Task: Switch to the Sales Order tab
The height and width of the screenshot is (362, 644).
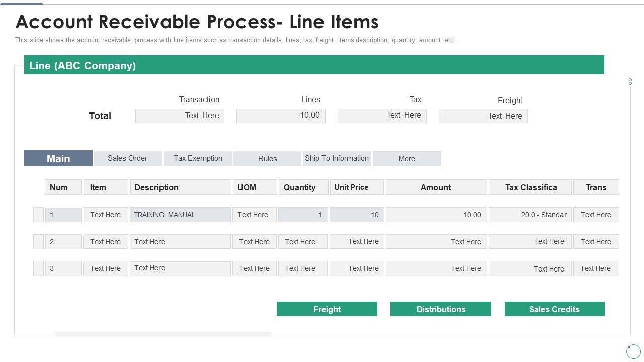Action: (128, 158)
